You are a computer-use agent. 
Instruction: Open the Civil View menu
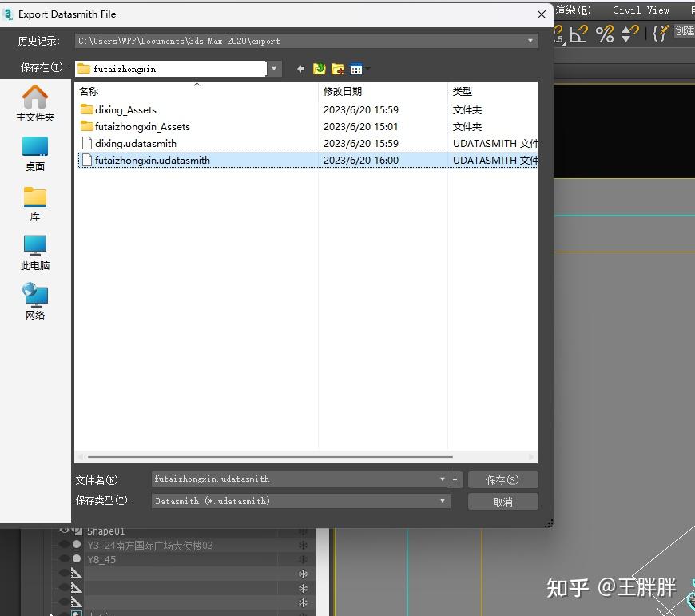coord(640,10)
